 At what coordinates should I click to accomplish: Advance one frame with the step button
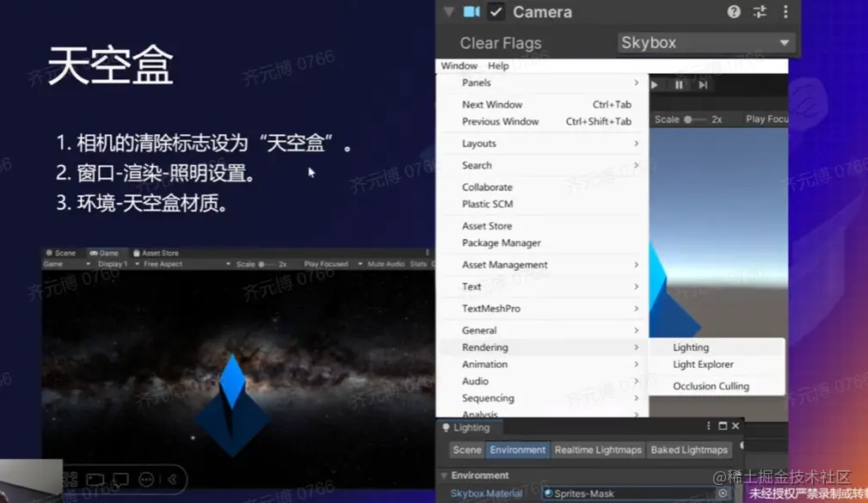(703, 84)
